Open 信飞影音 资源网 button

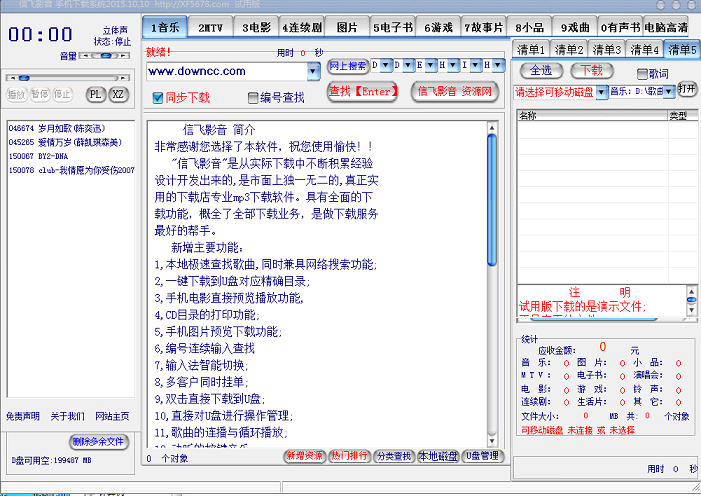tap(455, 92)
